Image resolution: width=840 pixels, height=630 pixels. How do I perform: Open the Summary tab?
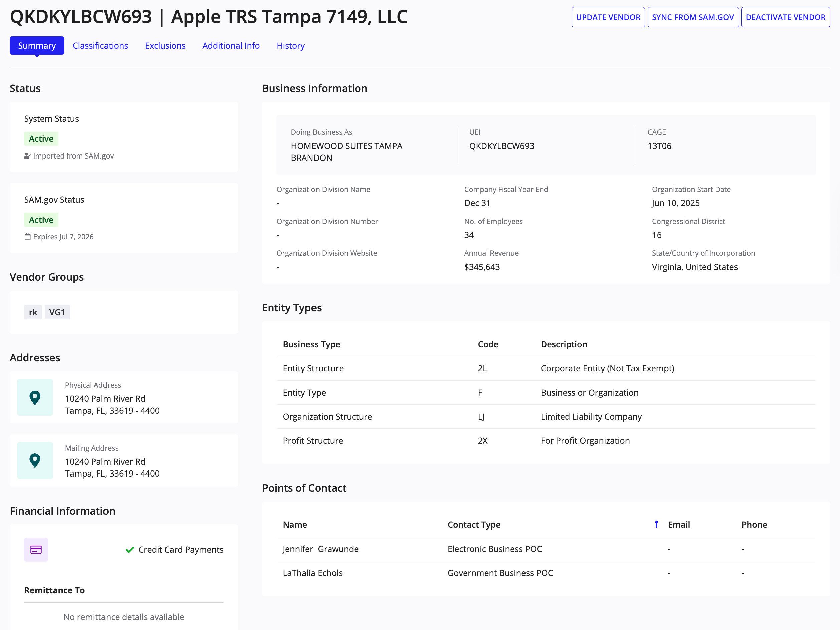[37, 45]
